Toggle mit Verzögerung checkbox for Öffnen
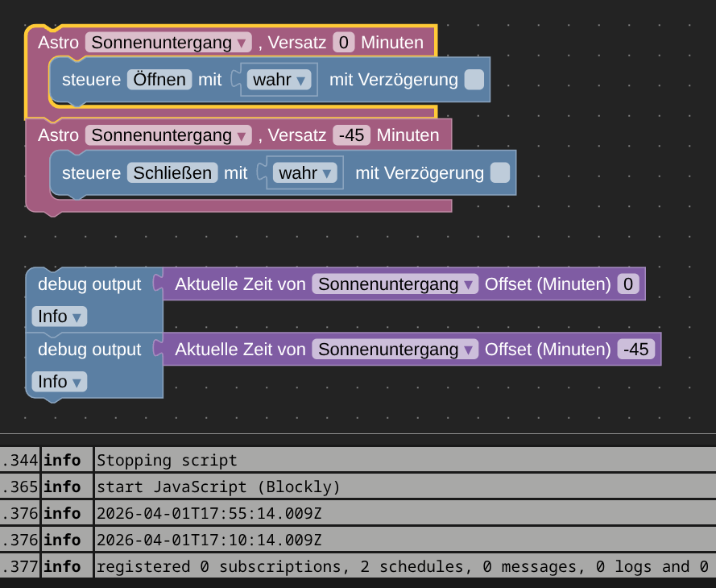The height and width of the screenshot is (588, 716). 474,80
